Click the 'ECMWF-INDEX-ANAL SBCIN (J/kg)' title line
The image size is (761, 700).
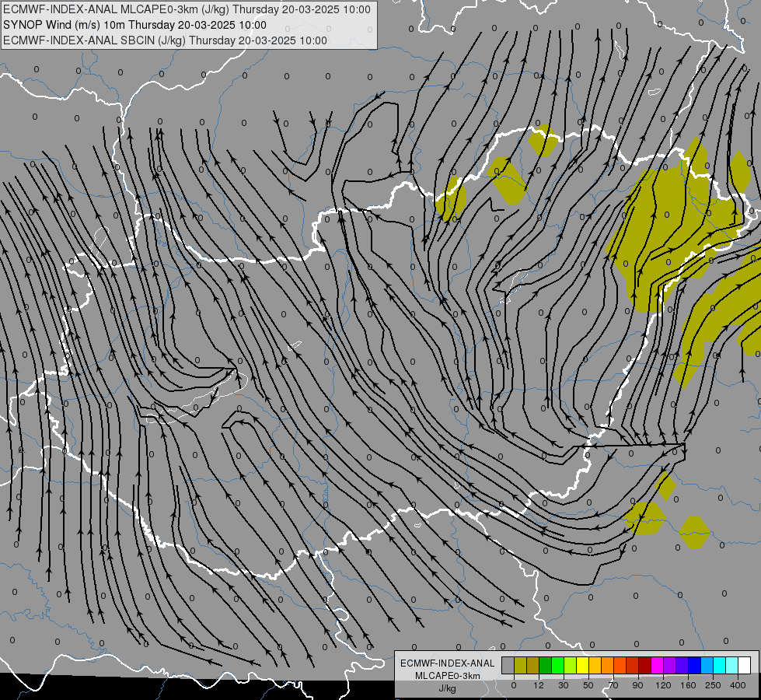click(94, 40)
